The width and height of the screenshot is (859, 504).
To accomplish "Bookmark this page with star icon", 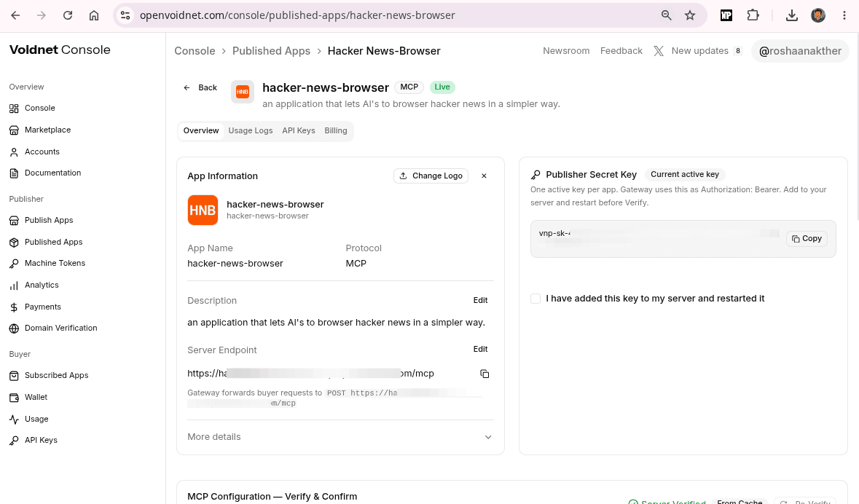I will [690, 15].
